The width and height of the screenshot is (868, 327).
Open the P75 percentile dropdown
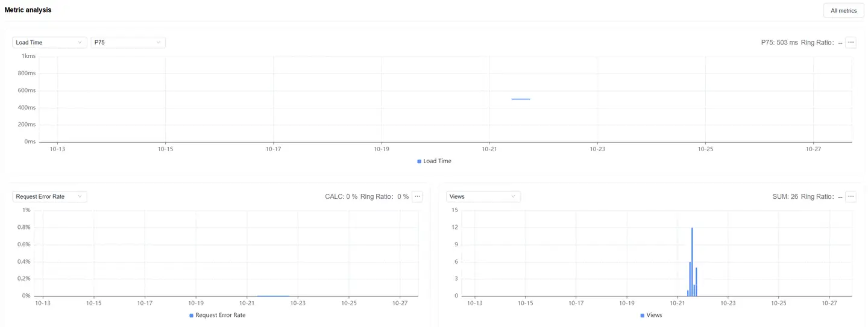pos(128,43)
